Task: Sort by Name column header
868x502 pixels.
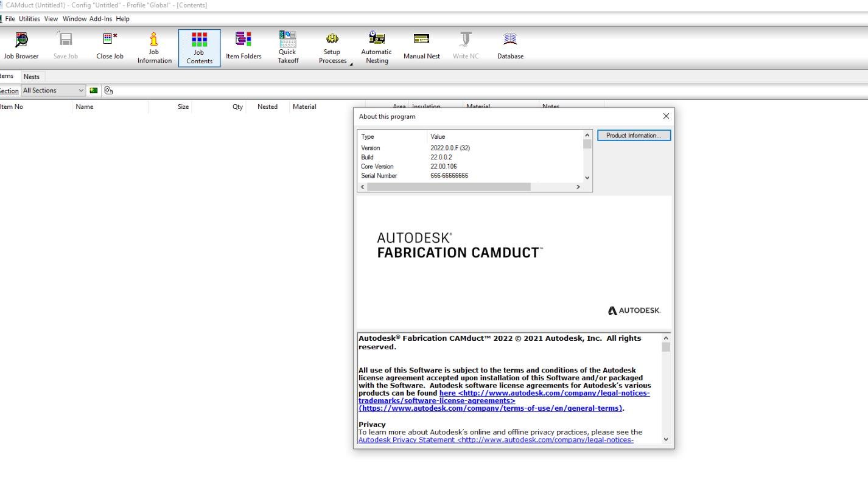Action: 110,106
